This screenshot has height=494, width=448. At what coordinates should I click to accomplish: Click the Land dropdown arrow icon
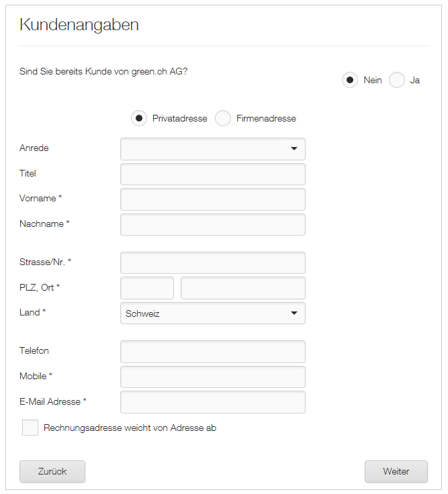click(294, 313)
